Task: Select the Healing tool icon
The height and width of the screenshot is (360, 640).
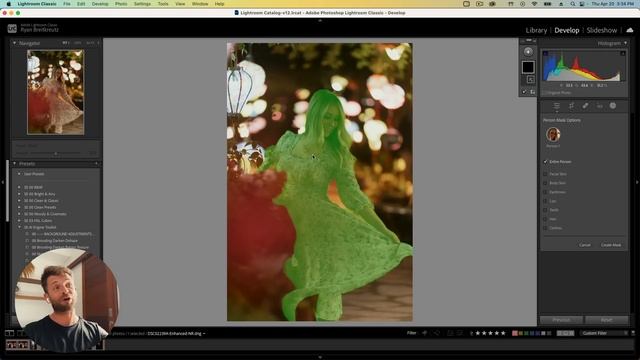Action: (x=585, y=106)
